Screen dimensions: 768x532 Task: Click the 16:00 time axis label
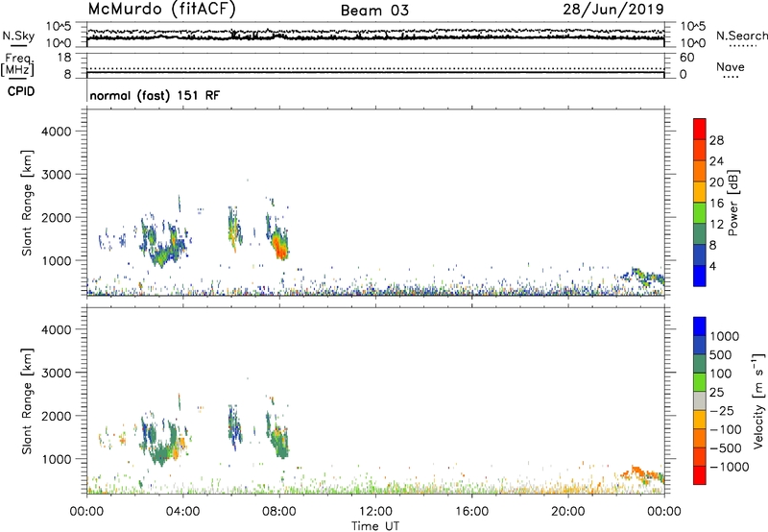(x=471, y=512)
